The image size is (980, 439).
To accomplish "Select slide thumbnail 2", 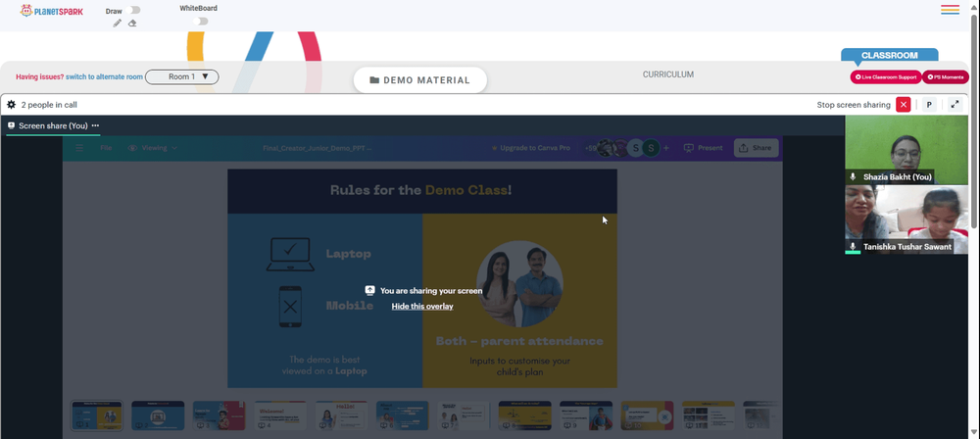I will [158, 415].
